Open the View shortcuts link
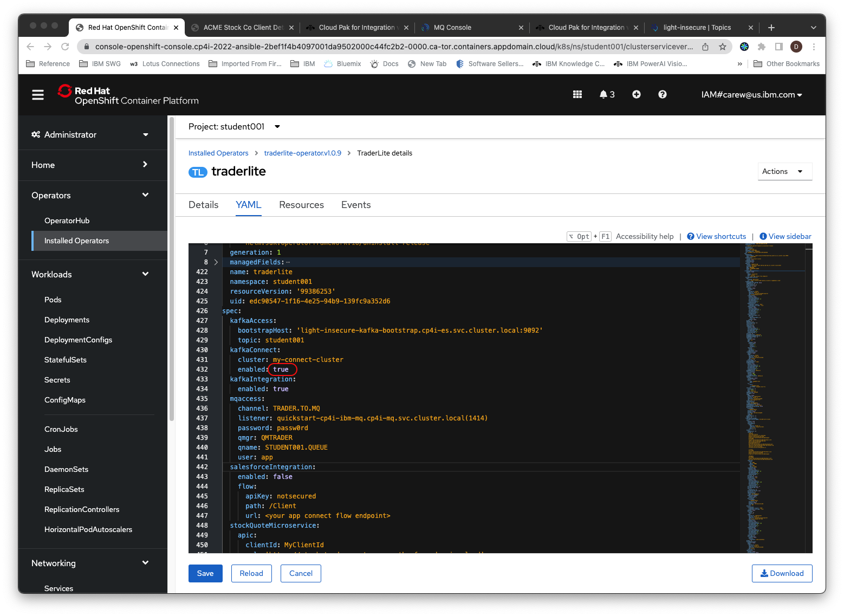This screenshot has width=844, height=616. pos(717,236)
